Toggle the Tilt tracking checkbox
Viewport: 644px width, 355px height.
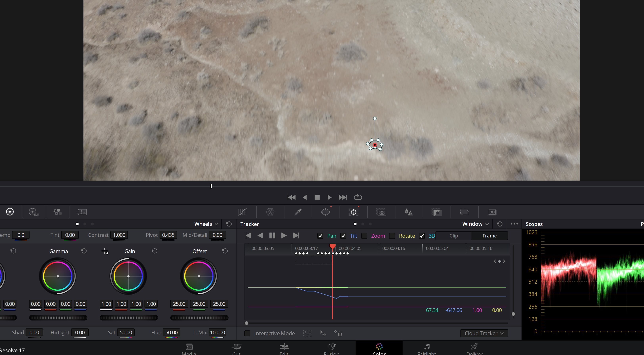coord(344,236)
